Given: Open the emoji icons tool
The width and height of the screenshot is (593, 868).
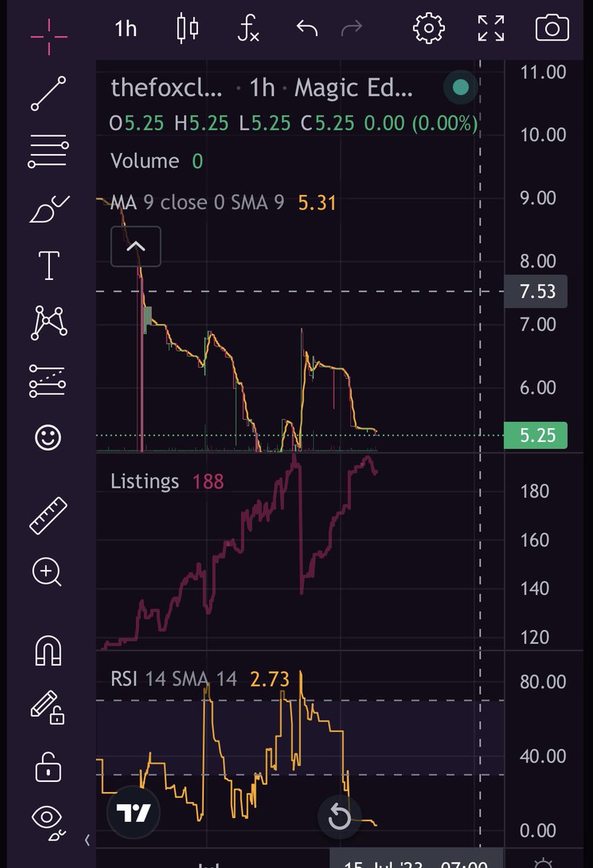Looking at the screenshot, I should pyautogui.click(x=48, y=437).
